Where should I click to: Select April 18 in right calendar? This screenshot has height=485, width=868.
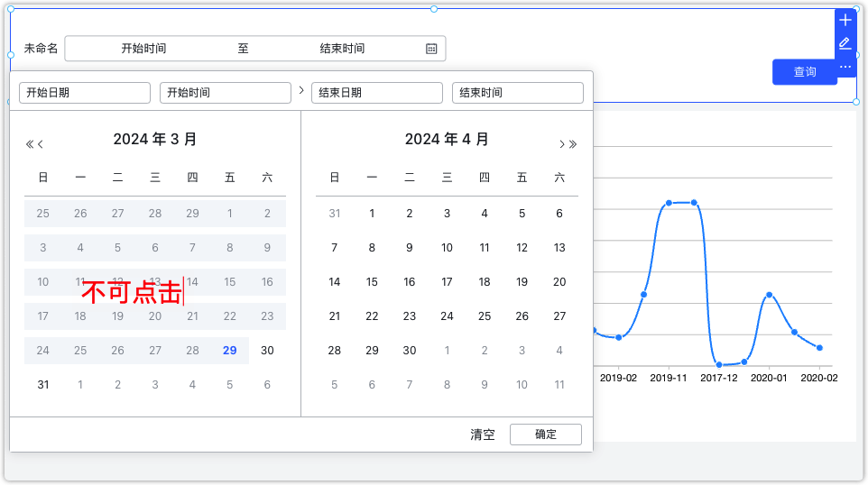point(485,281)
